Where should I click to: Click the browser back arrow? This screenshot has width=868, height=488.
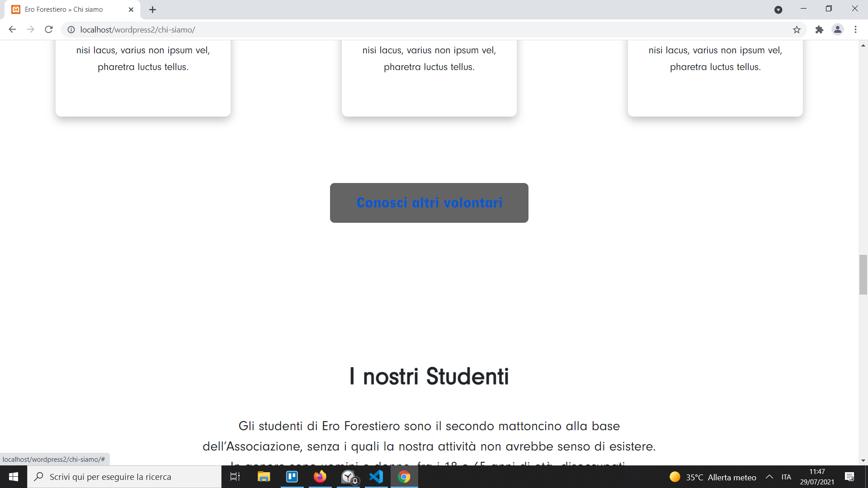[12, 29]
